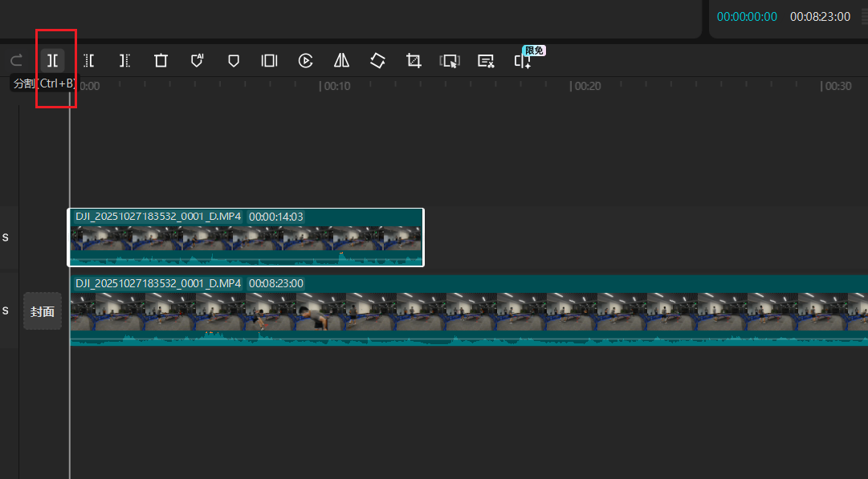Add a marker using the plain shield icon
The width and height of the screenshot is (868, 479).
click(234, 61)
